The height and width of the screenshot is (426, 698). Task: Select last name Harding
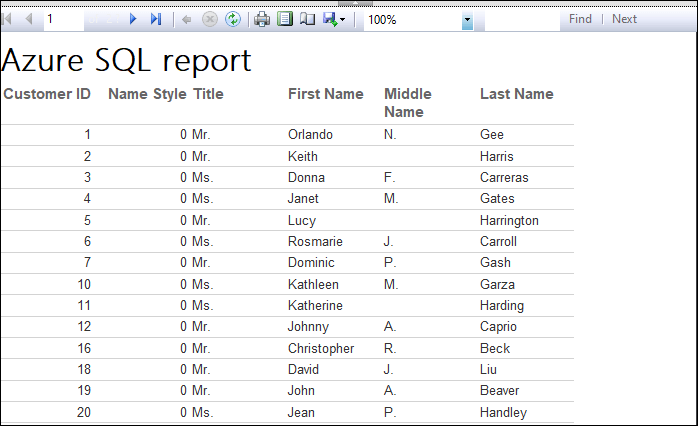point(502,305)
